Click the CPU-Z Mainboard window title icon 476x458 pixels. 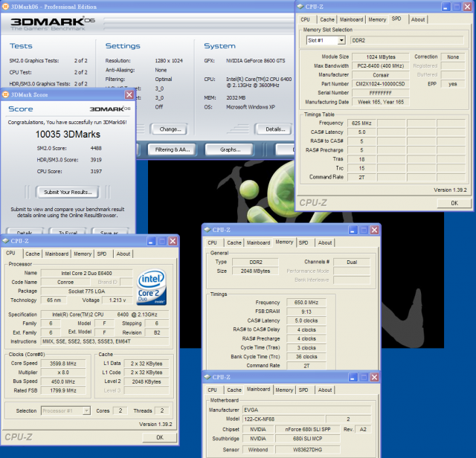[208, 377]
